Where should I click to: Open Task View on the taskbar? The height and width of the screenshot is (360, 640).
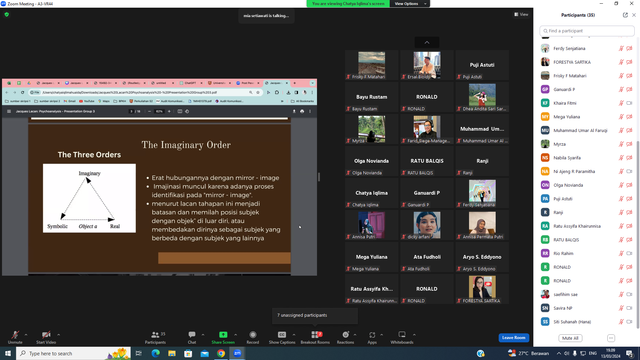pos(139,353)
